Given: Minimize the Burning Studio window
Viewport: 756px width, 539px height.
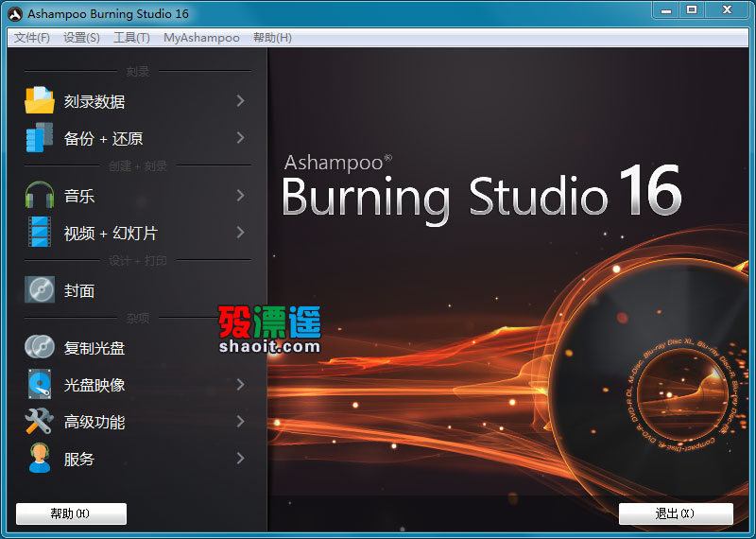Looking at the screenshot, I should coord(666,9).
